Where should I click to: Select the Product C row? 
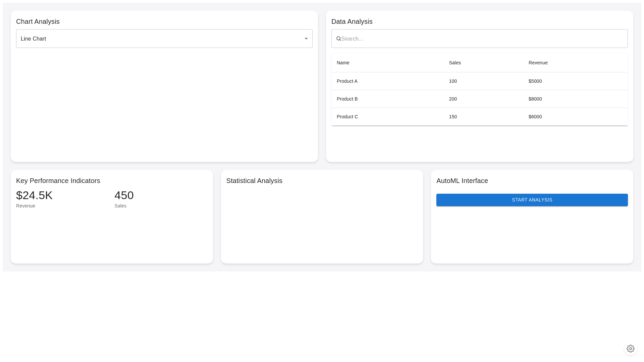click(x=347, y=117)
